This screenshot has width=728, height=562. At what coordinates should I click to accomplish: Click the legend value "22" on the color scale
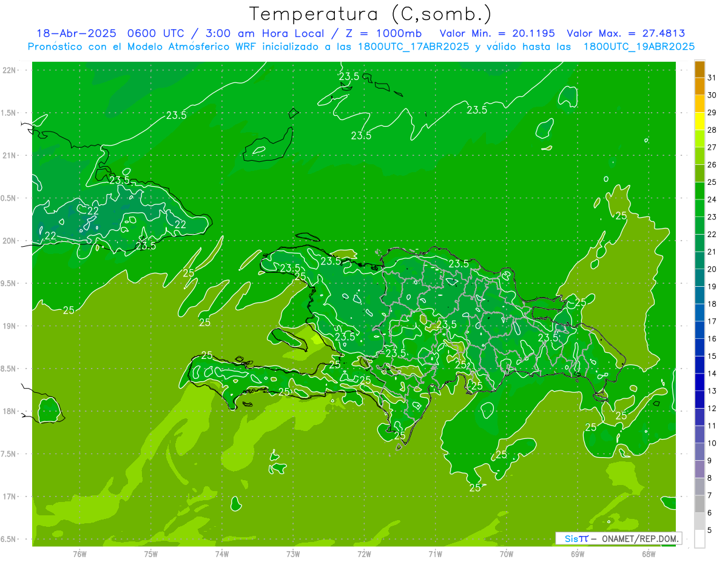click(x=712, y=235)
